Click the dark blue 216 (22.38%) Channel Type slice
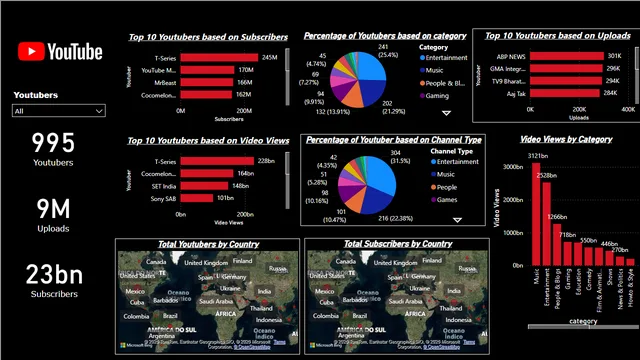This screenshot has width=640, height=360. point(375,201)
